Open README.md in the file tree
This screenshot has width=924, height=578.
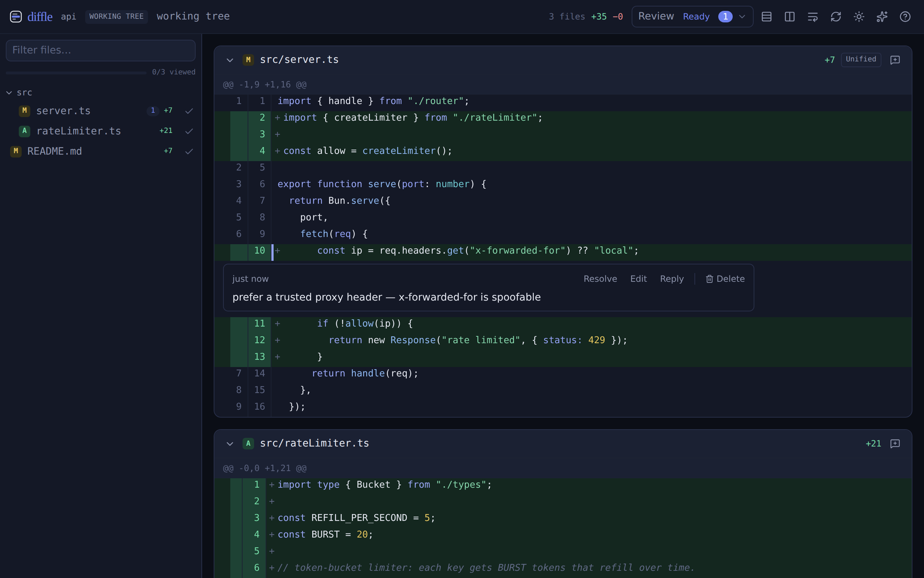54,151
